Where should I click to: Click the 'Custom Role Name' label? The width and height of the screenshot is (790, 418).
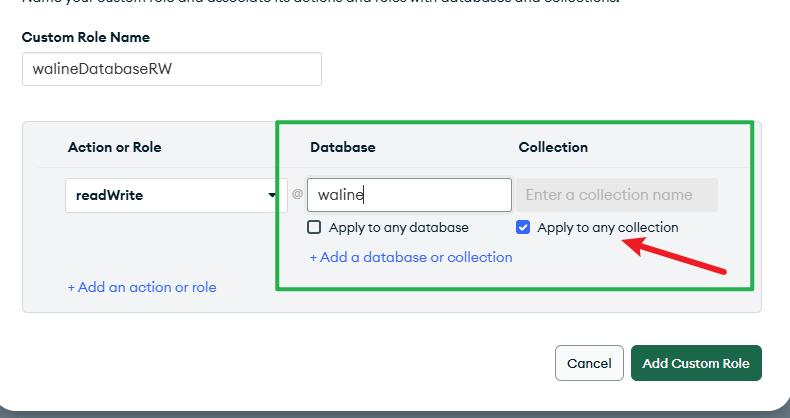click(85, 37)
